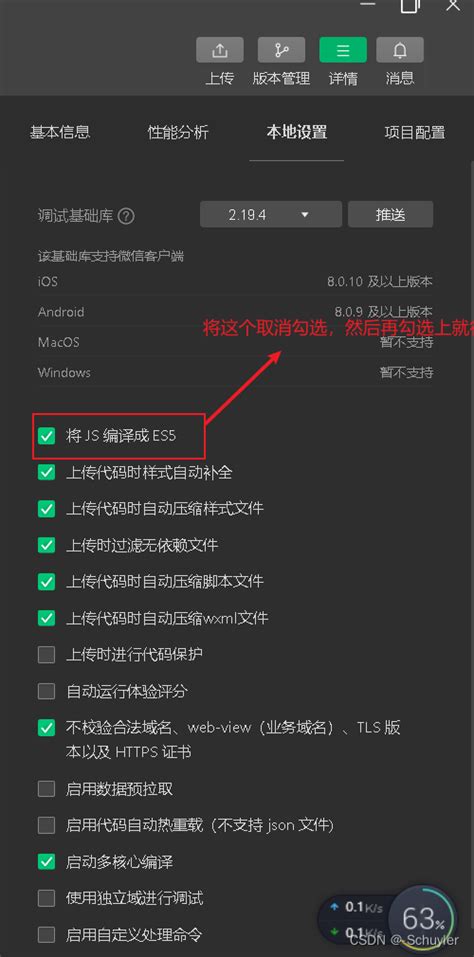Check 启用数据预拉取 option
The width and height of the screenshot is (474, 957).
[46, 789]
